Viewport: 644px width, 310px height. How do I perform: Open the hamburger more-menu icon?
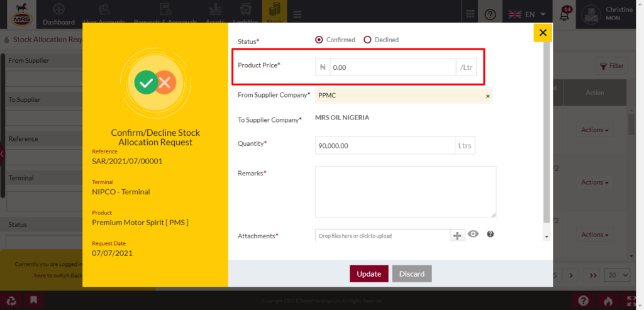pyautogui.click(x=297, y=14)
